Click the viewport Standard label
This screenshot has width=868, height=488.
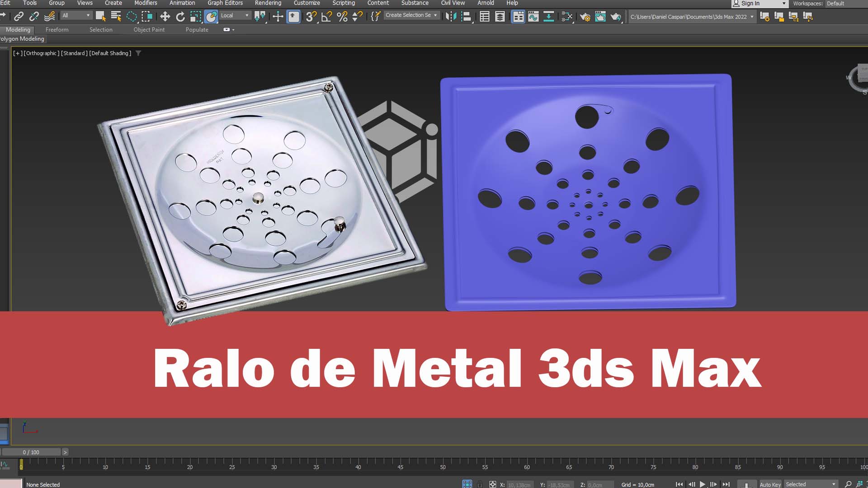(74, 53)
